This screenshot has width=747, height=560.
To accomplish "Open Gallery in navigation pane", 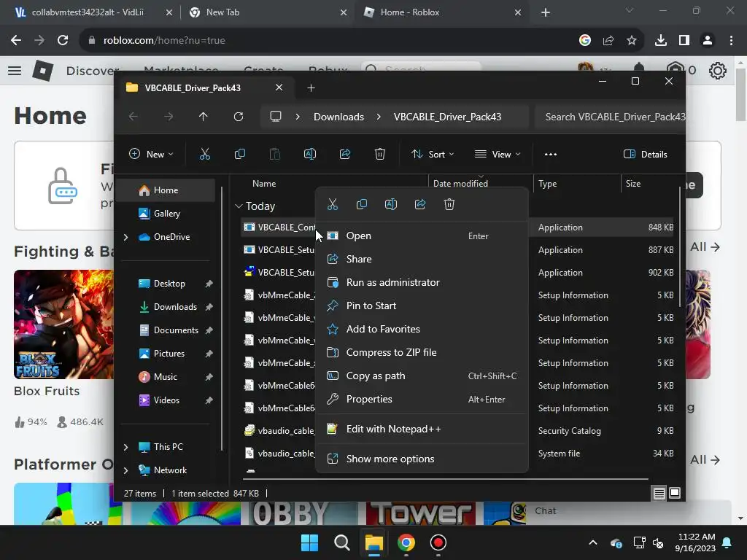I will pos(166,214).
